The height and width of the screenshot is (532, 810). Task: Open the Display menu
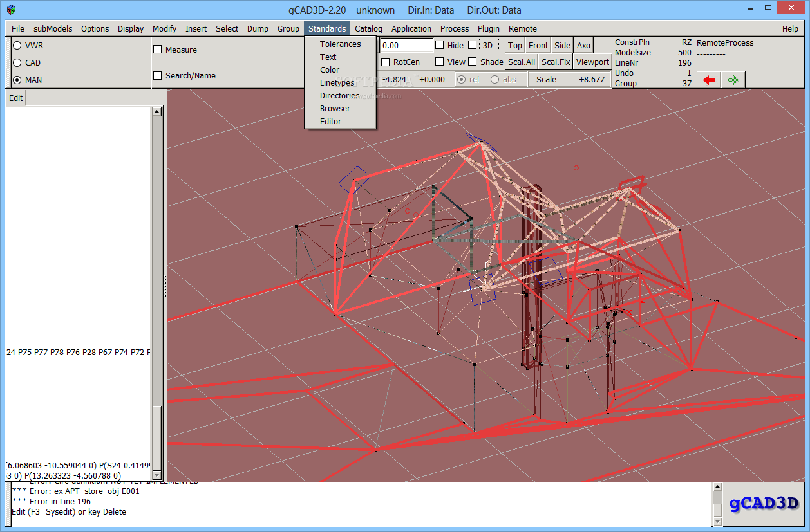click(x=131, y=28)
